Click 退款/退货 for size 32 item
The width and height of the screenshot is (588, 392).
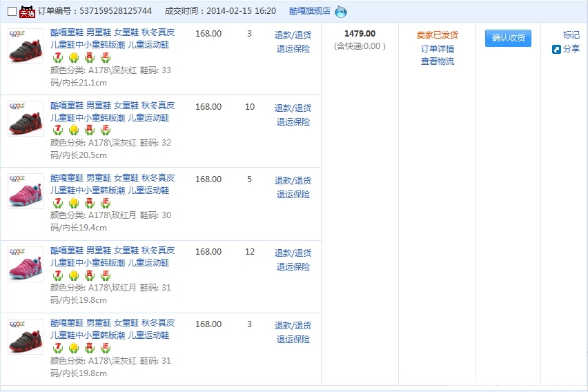tap(293, 108)
